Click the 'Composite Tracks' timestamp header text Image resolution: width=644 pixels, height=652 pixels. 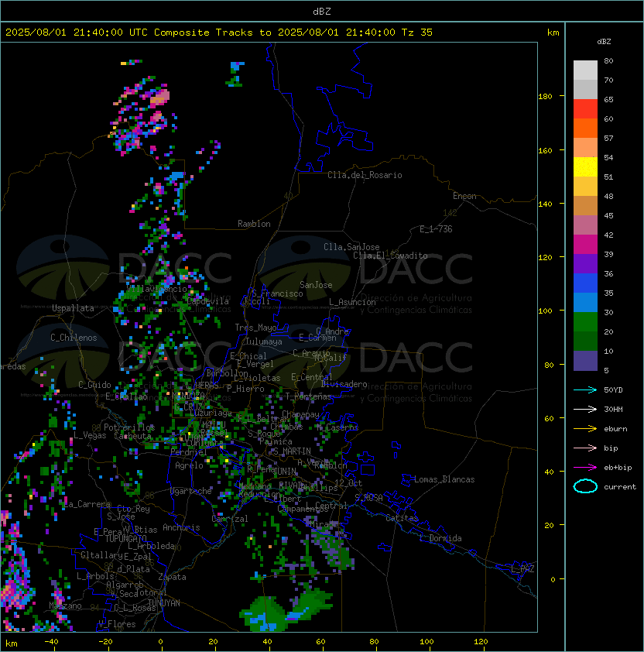219,33
